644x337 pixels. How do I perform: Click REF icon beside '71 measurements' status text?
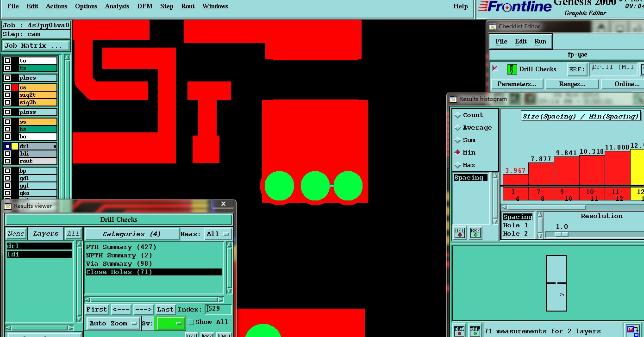[475, 331]
